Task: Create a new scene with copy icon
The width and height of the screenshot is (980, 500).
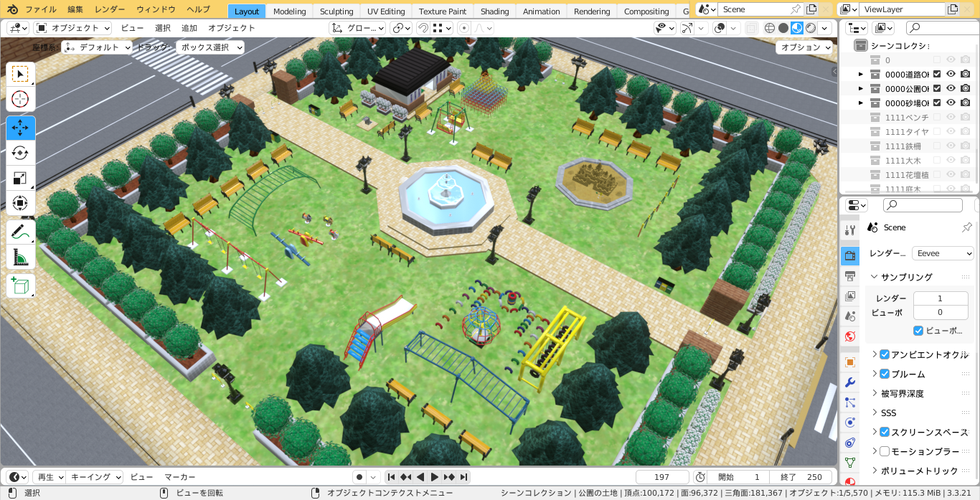Action: [x=811, y=9]
